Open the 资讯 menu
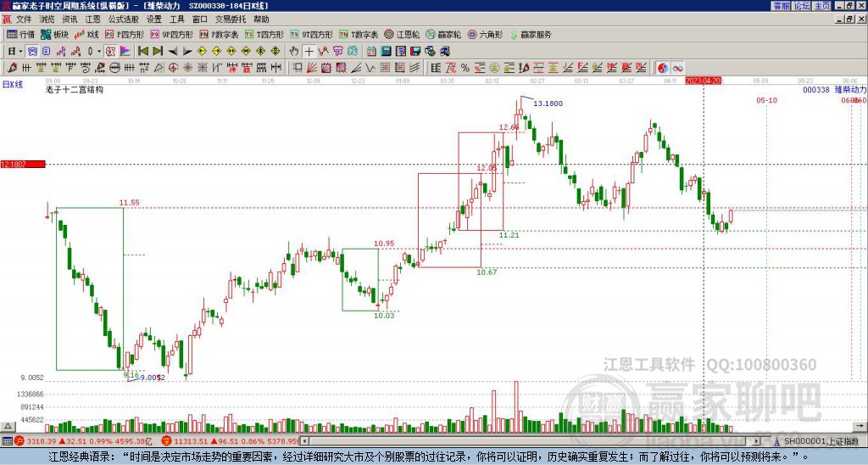 pos(70,20)
